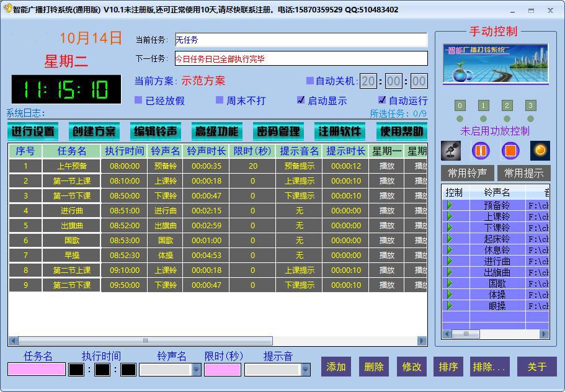This screenshot has height=392, width=565.
Task: Click the 当前任务 field showing 无任务
Action: (301, 40)
